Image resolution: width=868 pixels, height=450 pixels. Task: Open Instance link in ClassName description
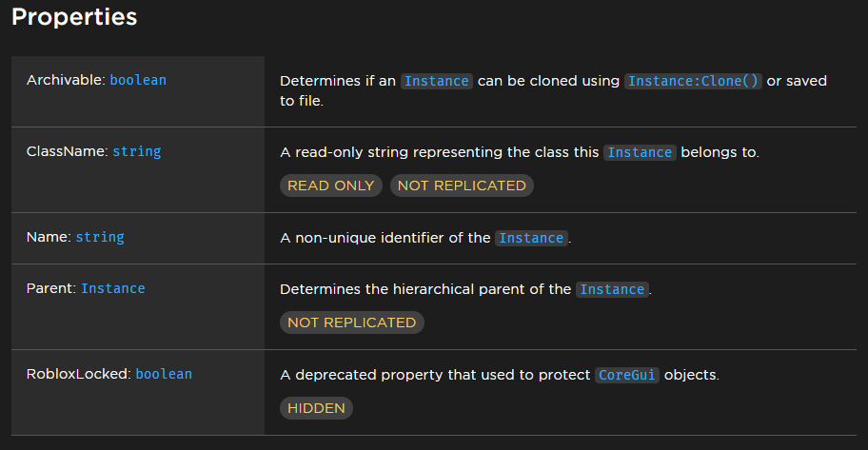click(x=640, y=152)
